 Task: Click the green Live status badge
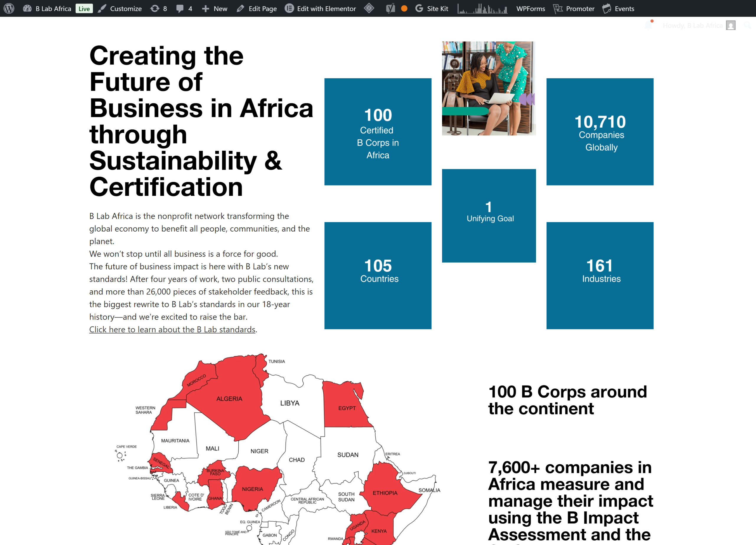[84, 9]
